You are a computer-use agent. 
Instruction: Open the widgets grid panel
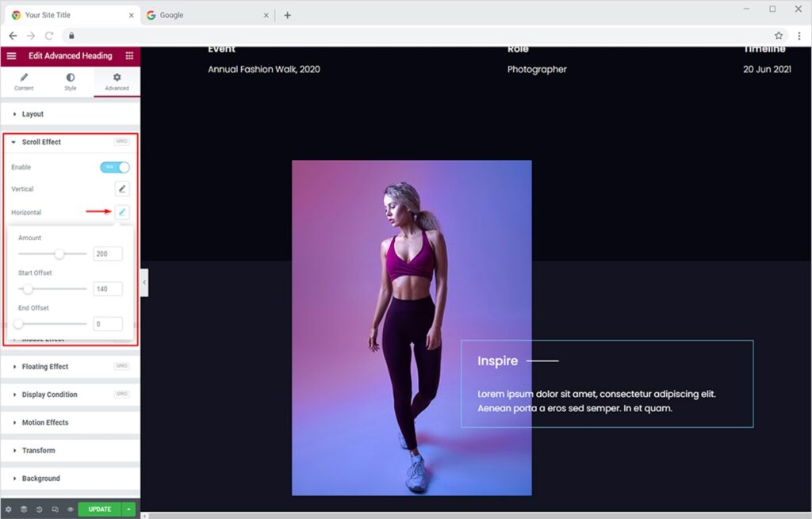tap(129, 56)
